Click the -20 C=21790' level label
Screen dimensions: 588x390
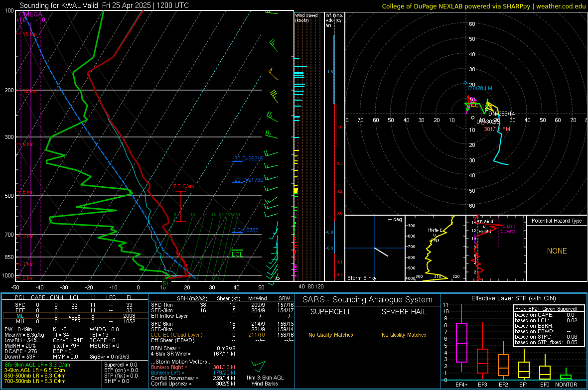click(x=248, y=180)
